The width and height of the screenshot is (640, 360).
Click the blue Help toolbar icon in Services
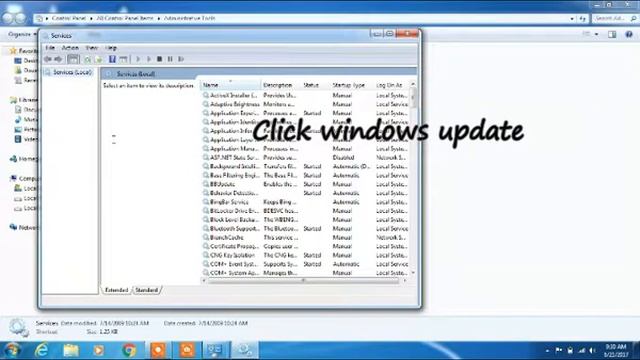click(112, 59)
